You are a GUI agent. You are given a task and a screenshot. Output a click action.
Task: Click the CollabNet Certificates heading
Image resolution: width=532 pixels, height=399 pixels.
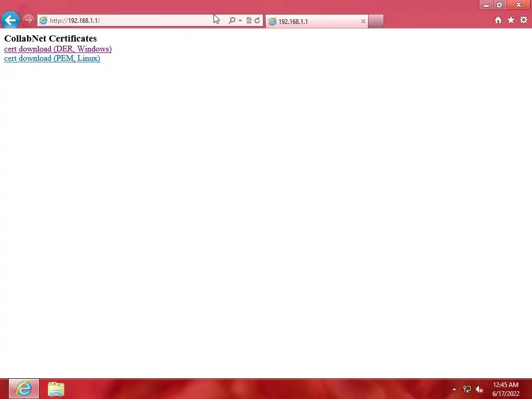pyautogui.click(x=50, y=38)
